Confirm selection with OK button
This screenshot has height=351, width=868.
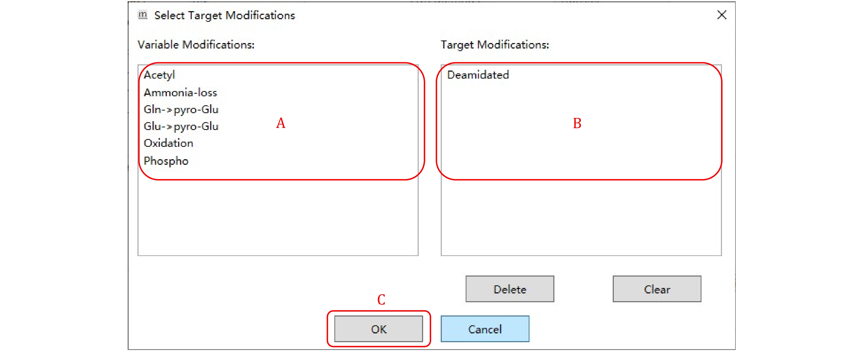point(378,329)
